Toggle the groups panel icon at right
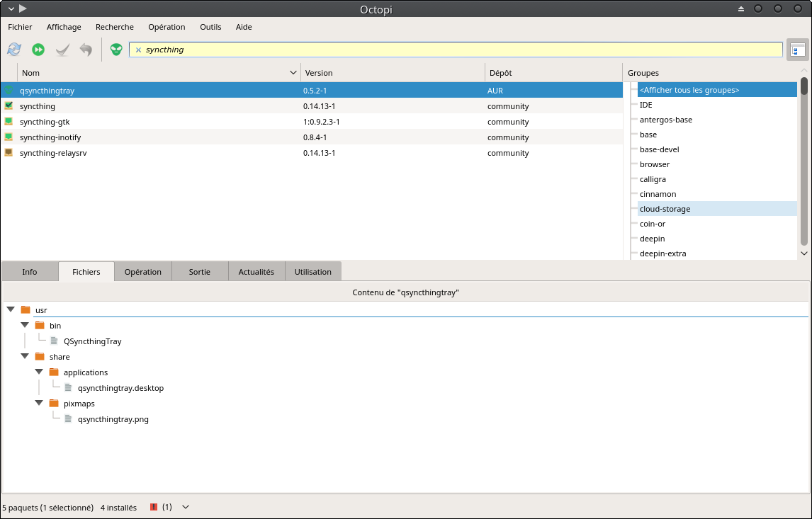This screenshot has height=519, width=812. tap(798, 50)
